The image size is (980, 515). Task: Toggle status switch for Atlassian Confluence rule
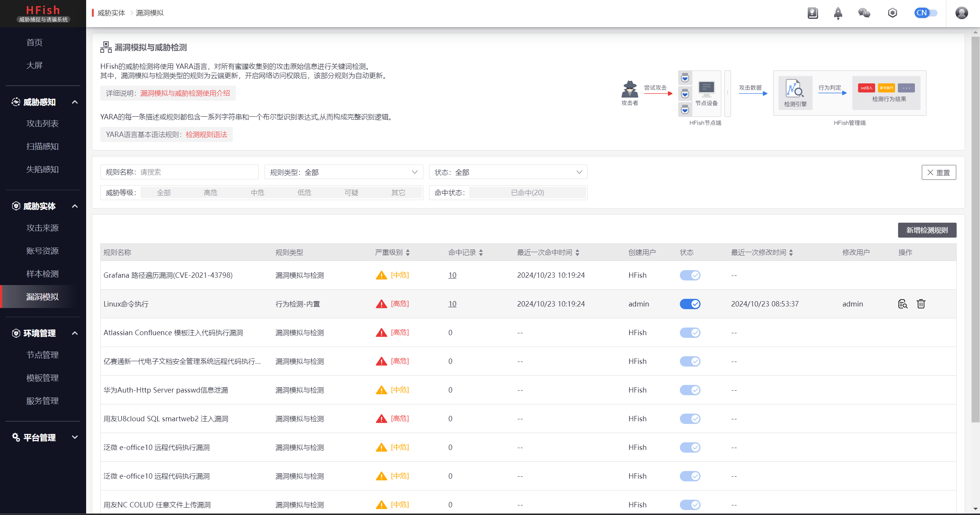690,332
